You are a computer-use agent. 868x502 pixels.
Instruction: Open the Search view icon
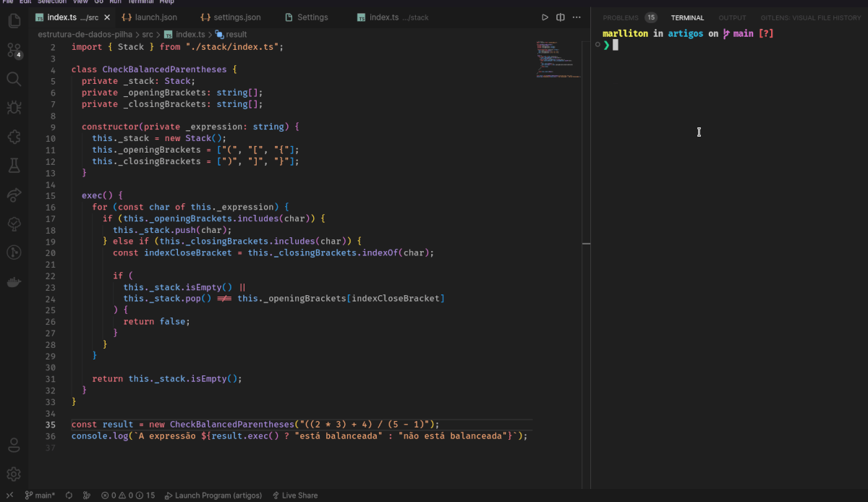[x=14, y=79]
